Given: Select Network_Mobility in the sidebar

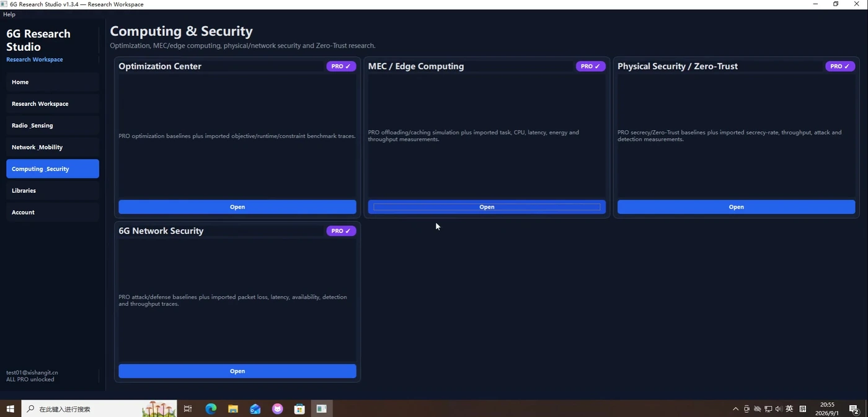Looking at the screenshot, I should [53, 147].
